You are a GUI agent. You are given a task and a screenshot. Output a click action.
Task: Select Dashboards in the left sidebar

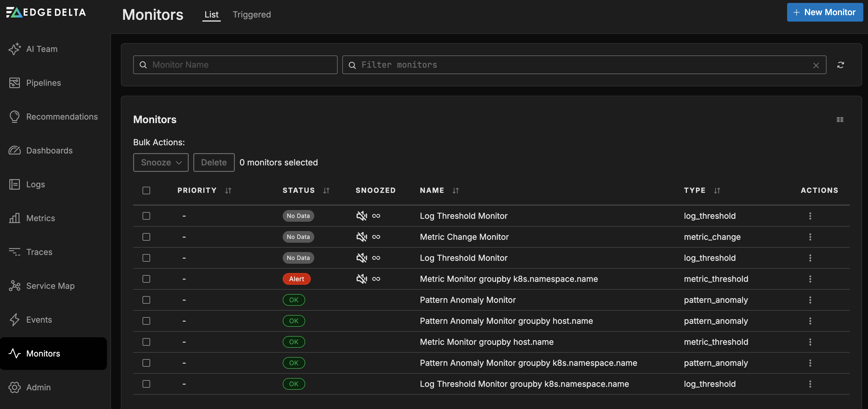(x=49, y=151)
